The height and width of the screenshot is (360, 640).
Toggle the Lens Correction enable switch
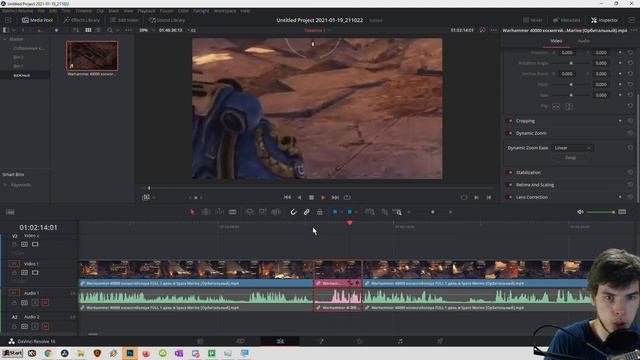[509, 197]
